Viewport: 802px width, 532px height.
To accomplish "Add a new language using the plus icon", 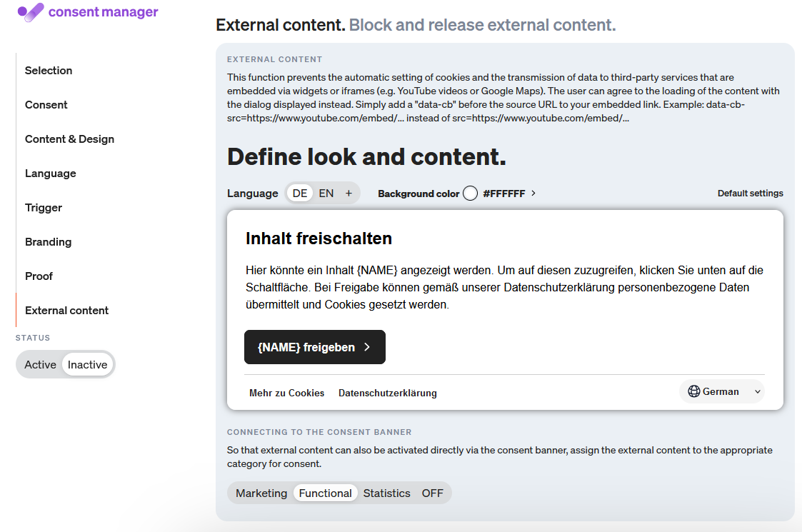I will point(349,193).
